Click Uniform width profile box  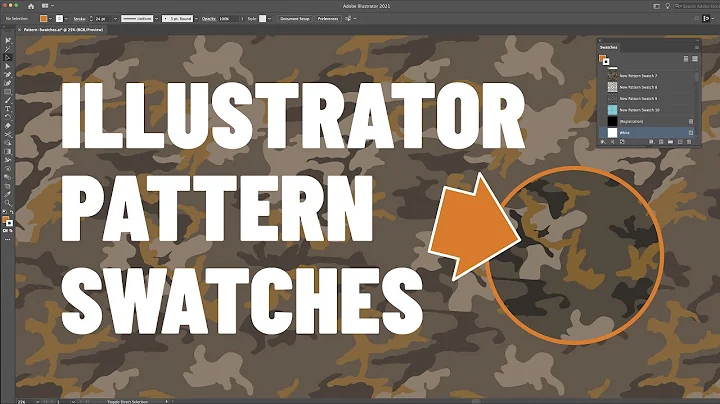(137, 18)
